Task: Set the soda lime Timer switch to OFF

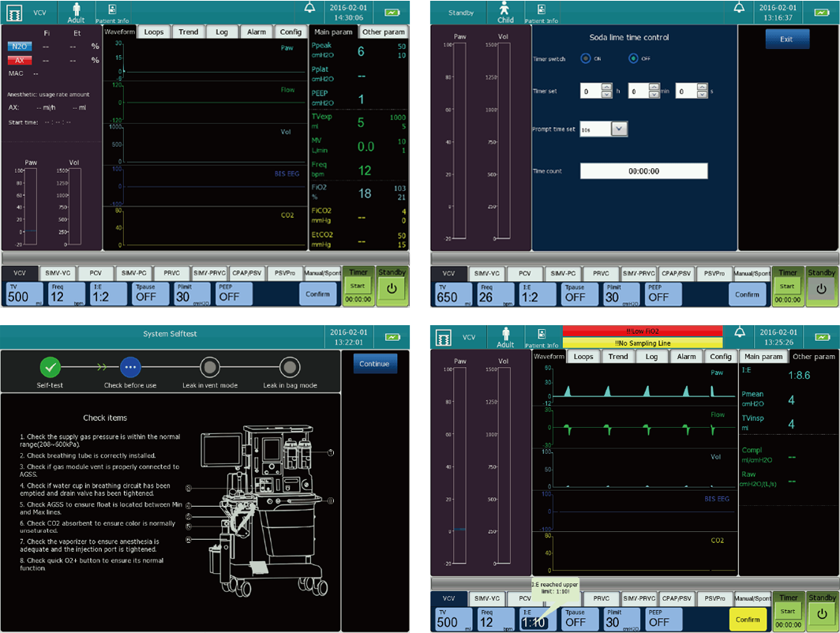Action: [633, 58]
